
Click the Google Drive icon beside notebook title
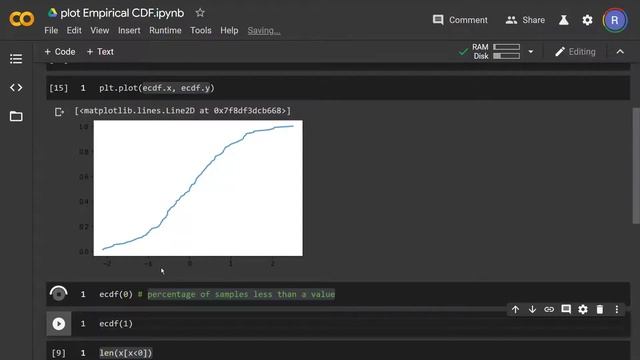(52, 13)
